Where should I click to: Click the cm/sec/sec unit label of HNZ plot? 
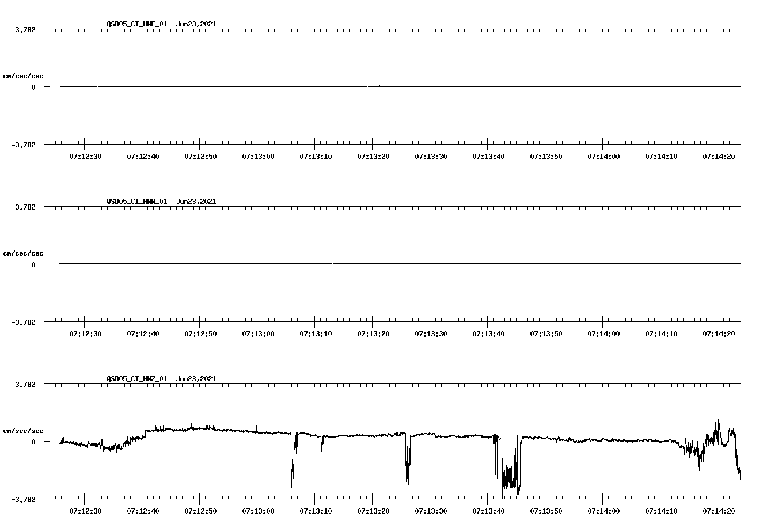pos(23,431)
